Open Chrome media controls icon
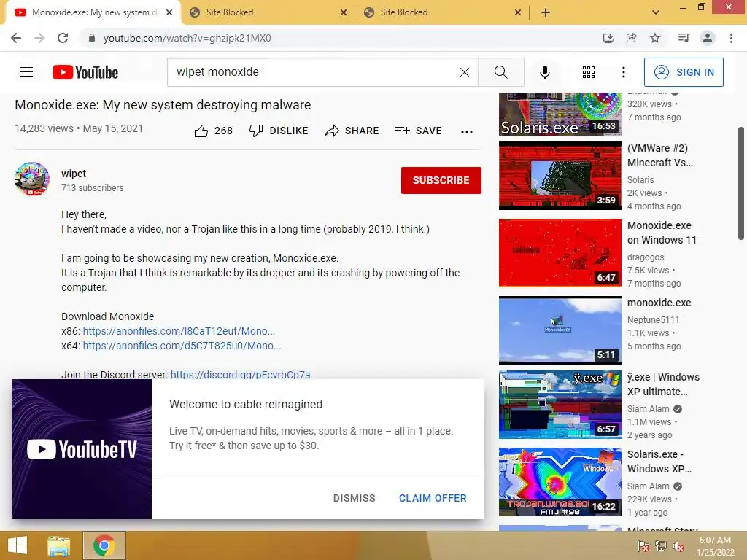Screen dimensions: 747x560 point(684,38)
